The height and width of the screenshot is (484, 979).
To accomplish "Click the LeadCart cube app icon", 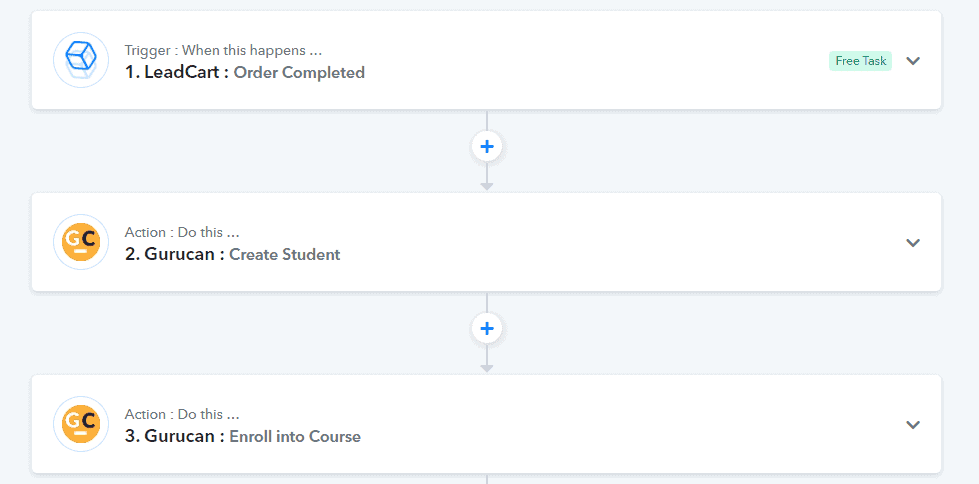I will [81, 60].
